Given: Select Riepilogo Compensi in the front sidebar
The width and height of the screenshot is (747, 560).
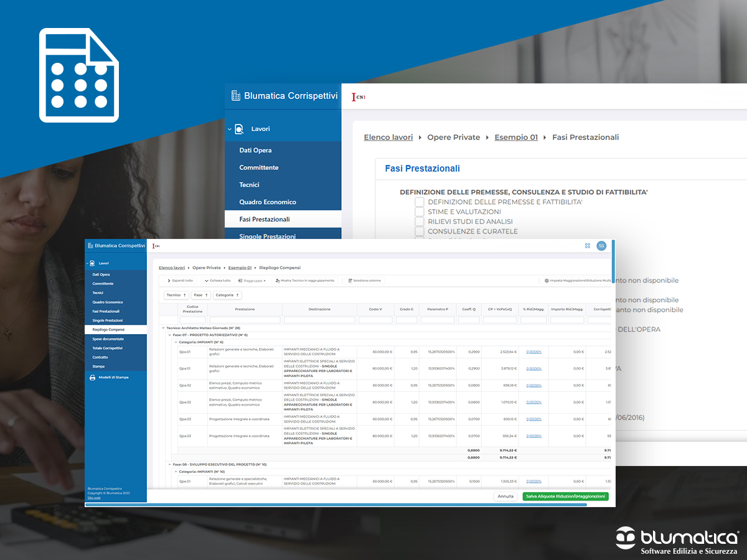Looking at the screenshot, I should (x=116, y=329).
